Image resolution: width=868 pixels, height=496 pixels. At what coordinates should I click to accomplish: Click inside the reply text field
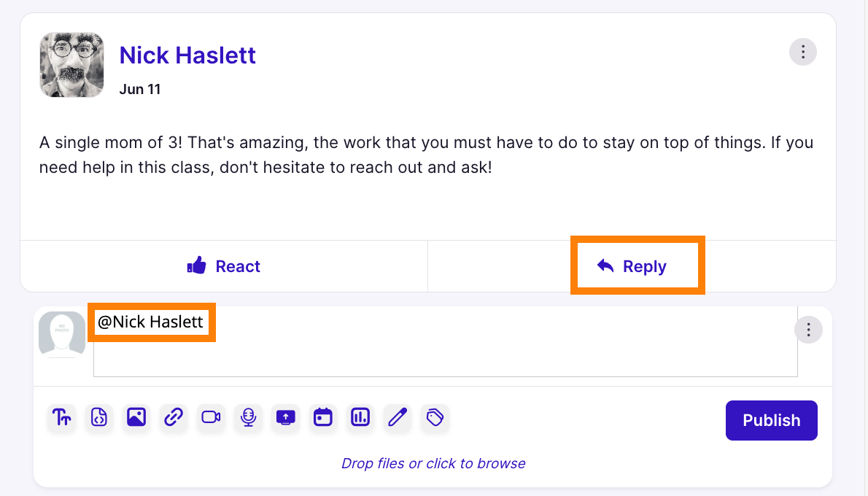coord(445,350)
